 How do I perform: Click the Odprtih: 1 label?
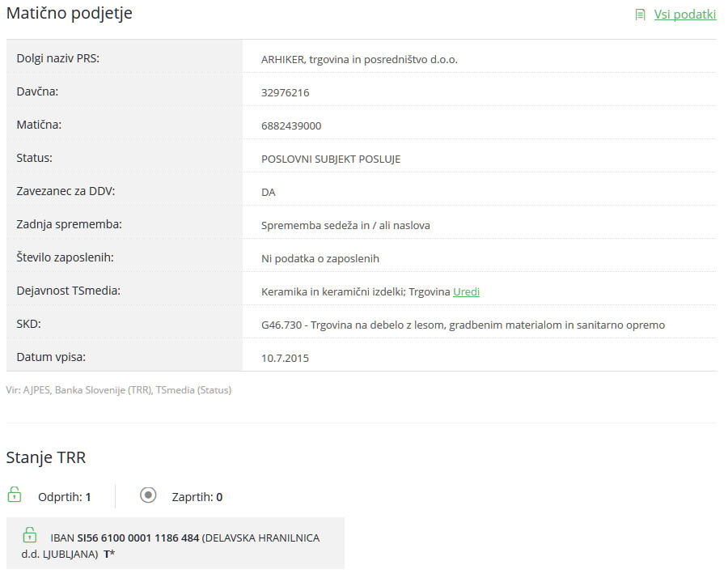coord(65,497)
